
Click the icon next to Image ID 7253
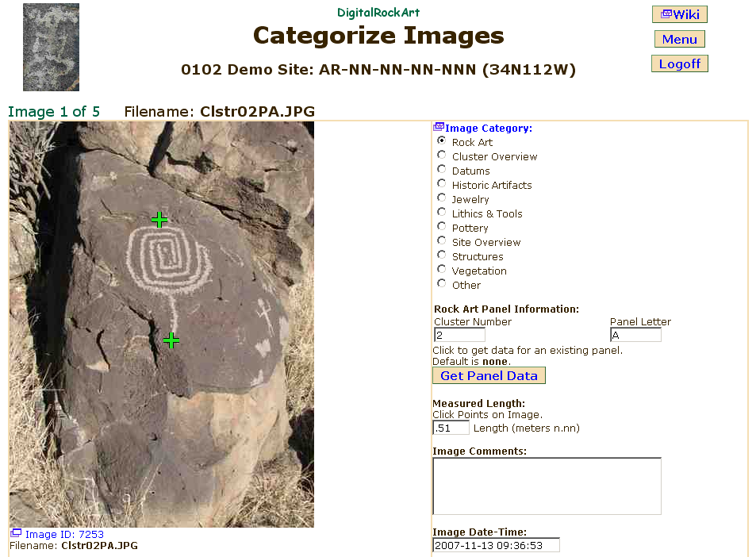coord(15,533)
